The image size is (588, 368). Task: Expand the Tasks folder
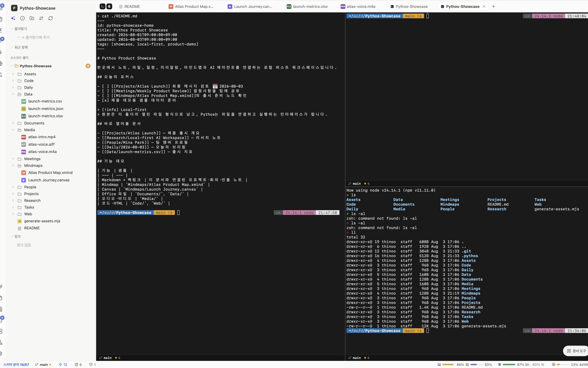click(13, 207)
